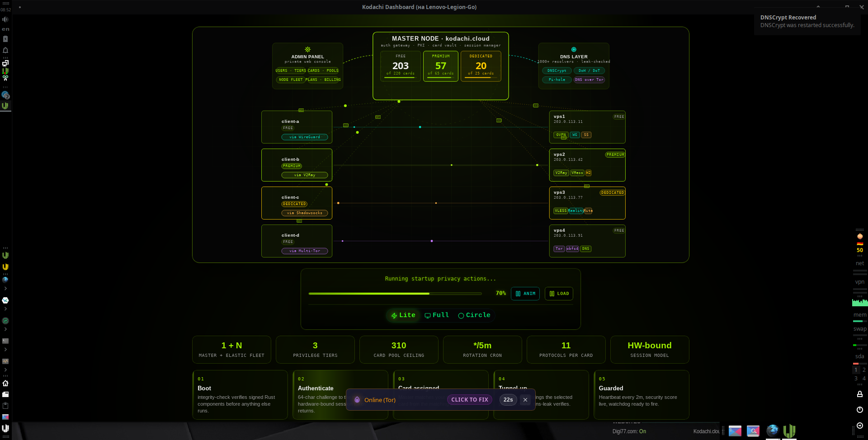The image size is (868, 440).
Task: Open the green circular app launcher
Action: (x=5, y=321)
